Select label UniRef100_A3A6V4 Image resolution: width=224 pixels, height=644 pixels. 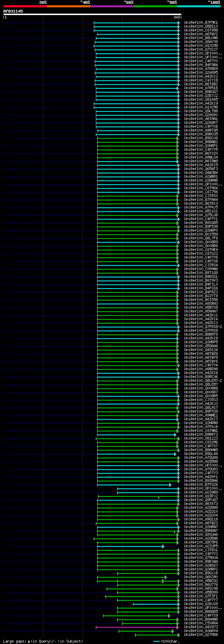point(201,631)
